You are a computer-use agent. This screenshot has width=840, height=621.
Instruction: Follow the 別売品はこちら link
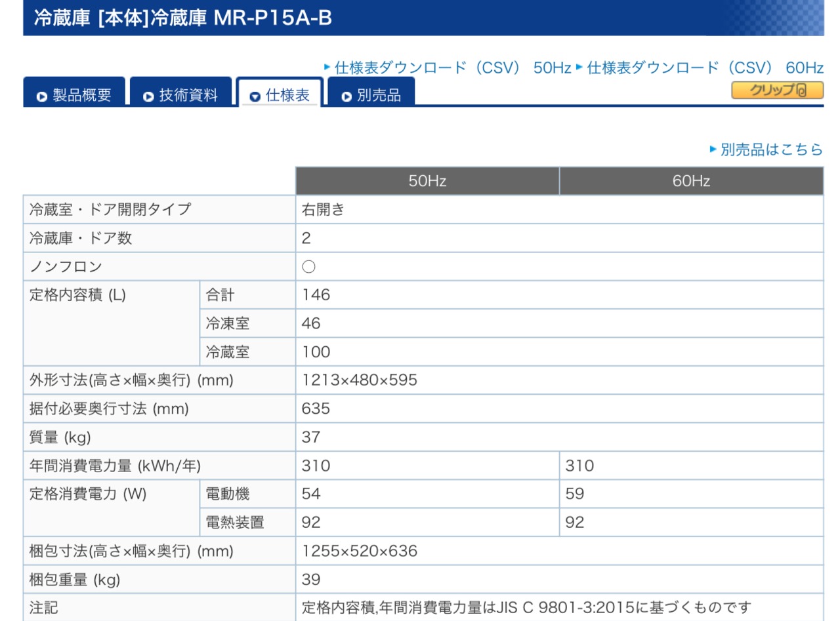pyautogui.click(x=771, y=150)
